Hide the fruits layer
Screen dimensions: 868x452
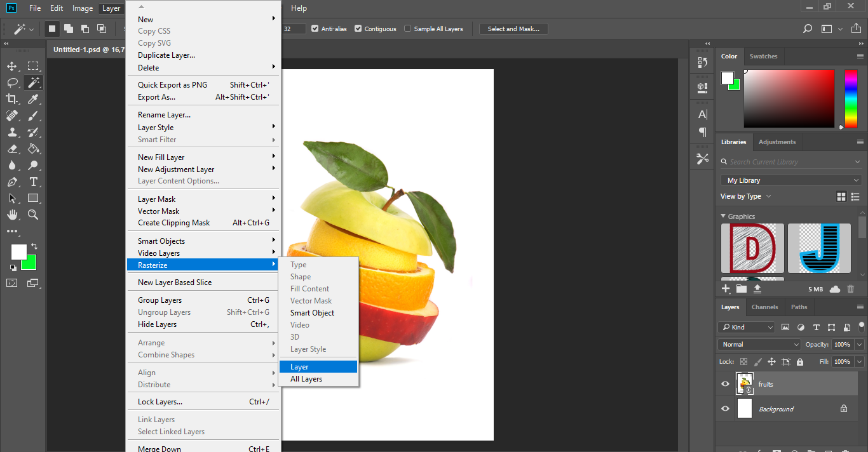(x=725, y=384)
